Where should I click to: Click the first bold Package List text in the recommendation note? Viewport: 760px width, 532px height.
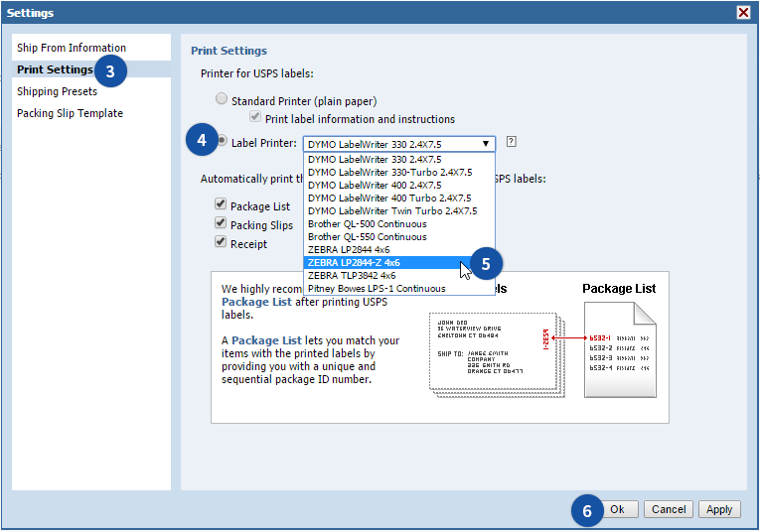tap(256, 302)
